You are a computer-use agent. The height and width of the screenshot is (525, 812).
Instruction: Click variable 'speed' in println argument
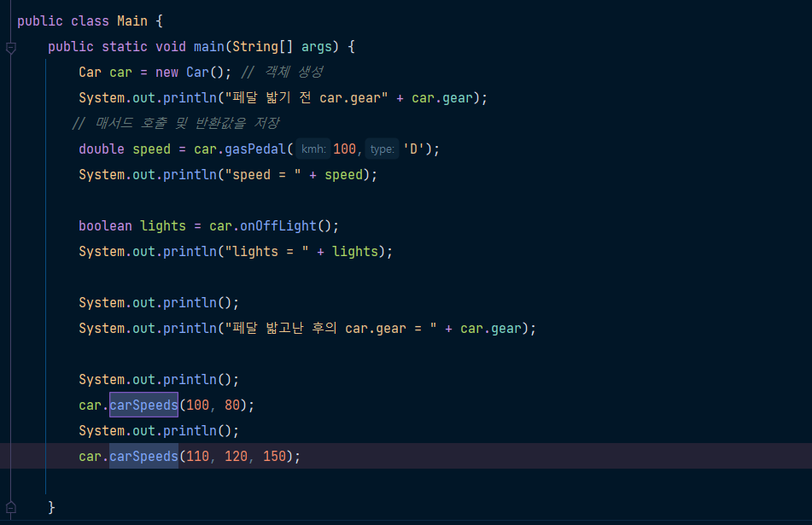click(343, 175)
